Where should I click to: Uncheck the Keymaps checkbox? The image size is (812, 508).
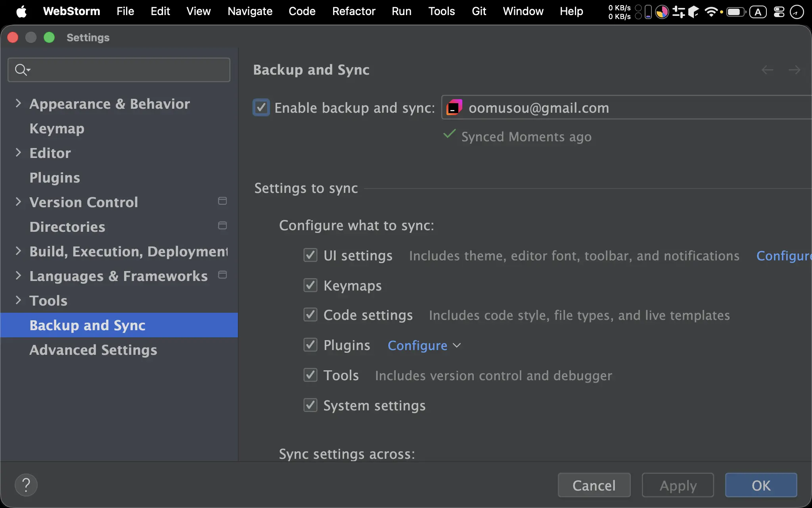tap(310, 285)
